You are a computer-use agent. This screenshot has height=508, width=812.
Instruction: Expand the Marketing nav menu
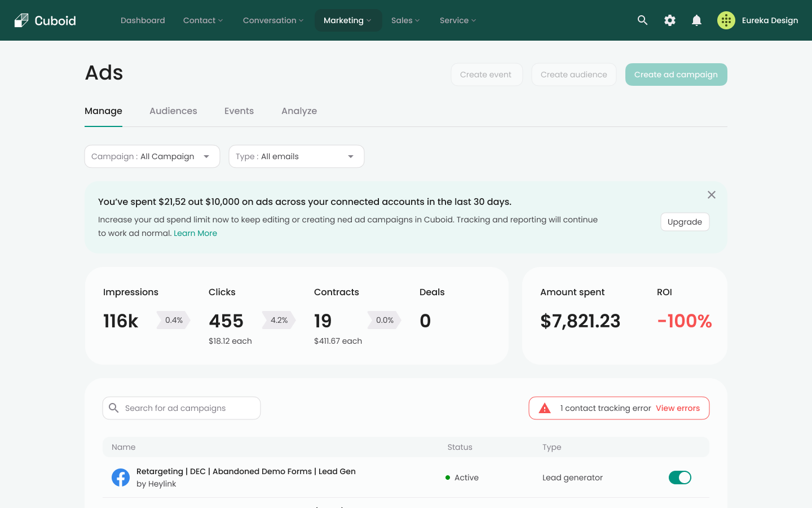pos(347,20)
